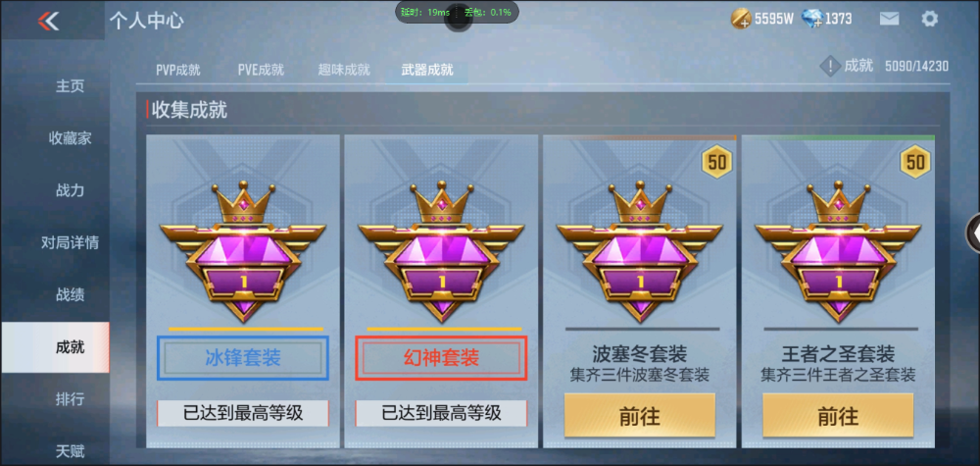Select the 武器成就 tab
980x466 pixels.
pyautogui.click(x=427, y=70)
